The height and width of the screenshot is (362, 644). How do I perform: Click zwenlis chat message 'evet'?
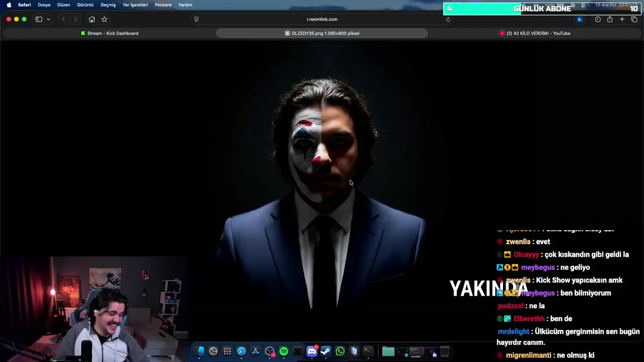[523, 242]
